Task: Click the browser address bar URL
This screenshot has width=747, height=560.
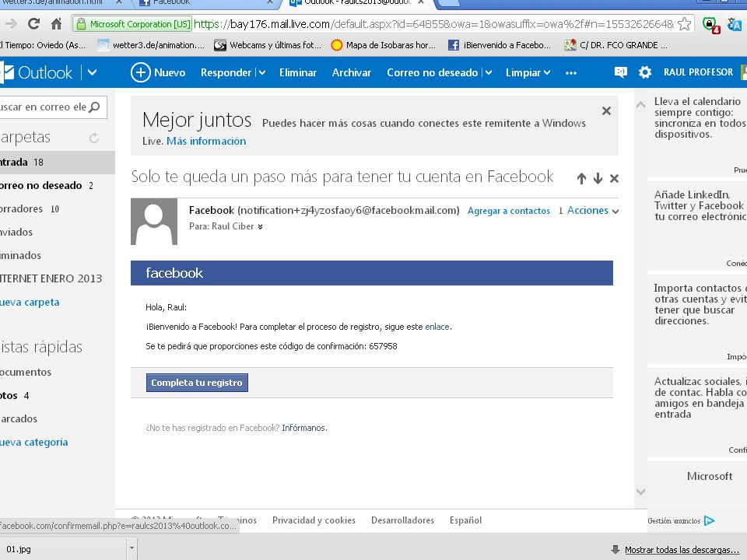Action: (434, 24)
